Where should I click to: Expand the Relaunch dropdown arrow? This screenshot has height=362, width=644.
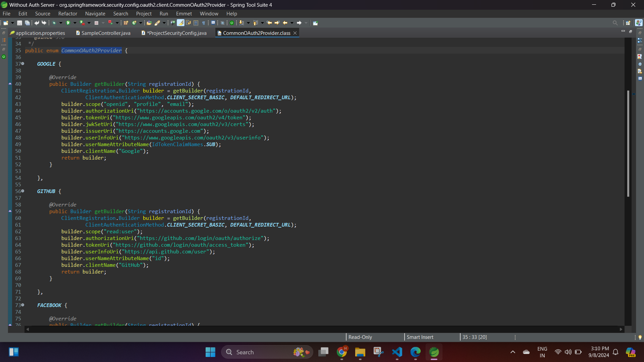pos(117,23)
